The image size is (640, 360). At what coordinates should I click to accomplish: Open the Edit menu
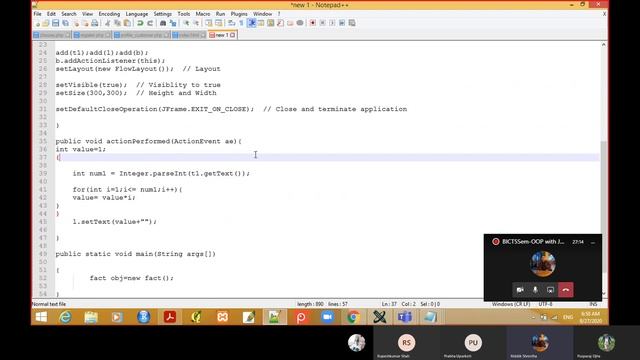[51, 14]
